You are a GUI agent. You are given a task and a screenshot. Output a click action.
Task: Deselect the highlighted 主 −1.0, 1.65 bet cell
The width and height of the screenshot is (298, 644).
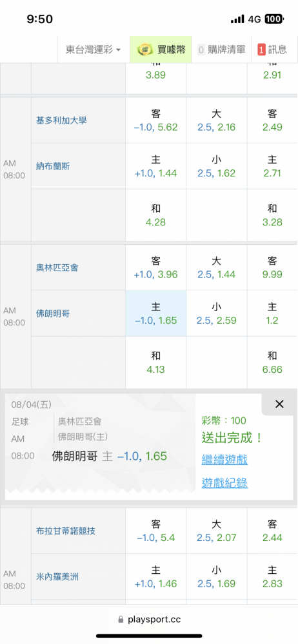(155, 314)
